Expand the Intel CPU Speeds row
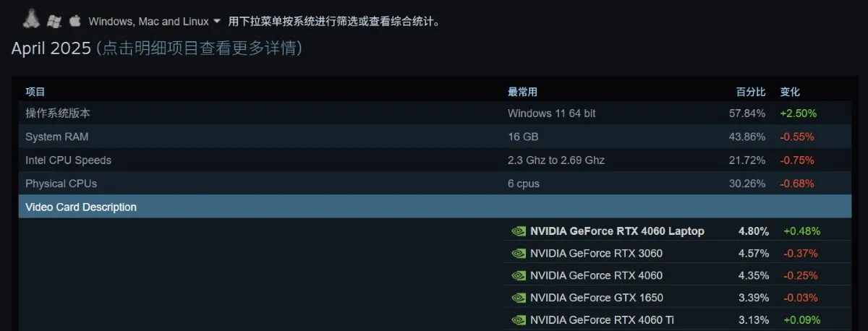Viewport: 868px width, 331px height. [x=435, y=160]
